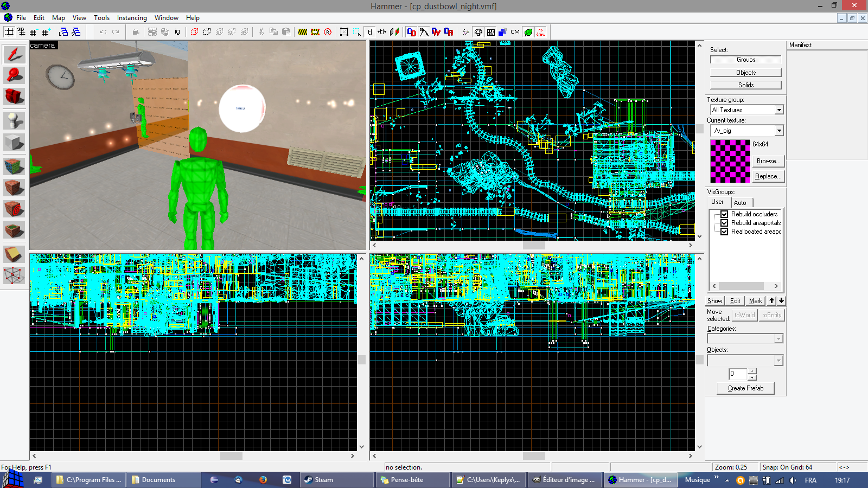868x488 pixels.
Task: Expand the taskbar Musique toolbar chevron
Action: point(716,478)
